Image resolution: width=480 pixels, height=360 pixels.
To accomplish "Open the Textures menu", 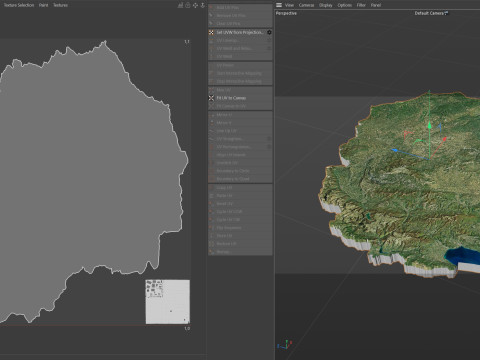I will coord(60,5).
